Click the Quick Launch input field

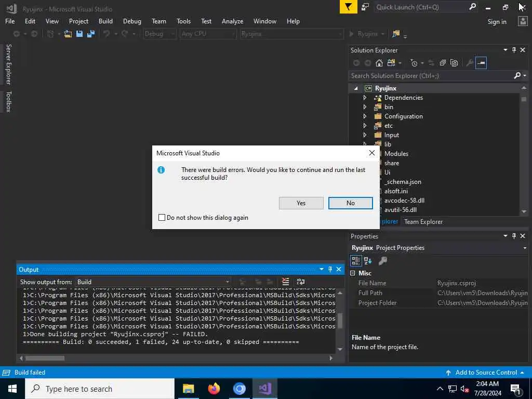(x=421, y=7)
